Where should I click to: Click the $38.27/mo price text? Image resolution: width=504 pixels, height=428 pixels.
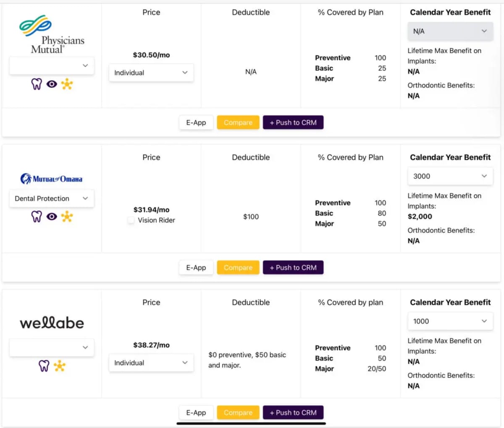(x=151, y=345)
